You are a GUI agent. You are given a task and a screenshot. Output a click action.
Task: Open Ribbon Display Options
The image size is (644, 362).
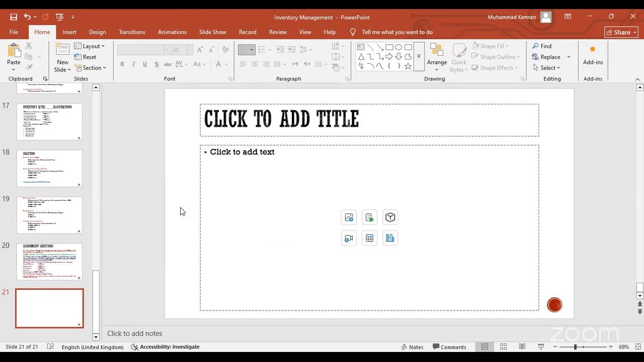[x=568, y=17]
